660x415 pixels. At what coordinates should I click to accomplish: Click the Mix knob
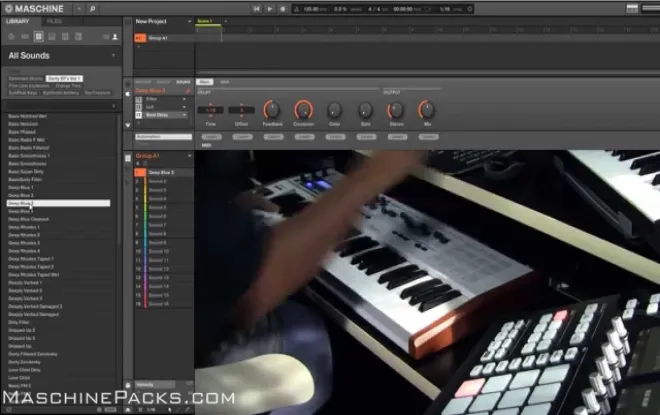pos(427,110)
